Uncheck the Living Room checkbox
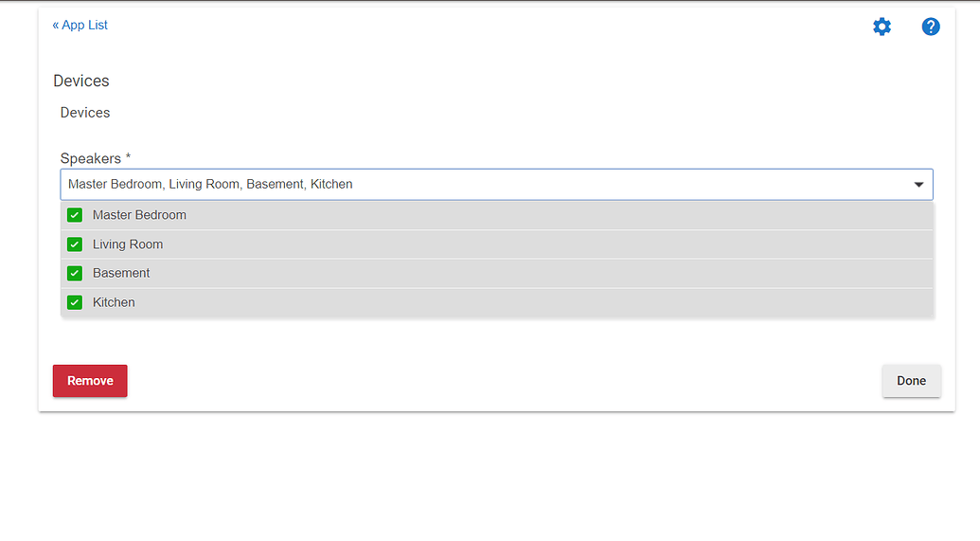The height and width of the screenshot is (541, 980). click(75, 244)
